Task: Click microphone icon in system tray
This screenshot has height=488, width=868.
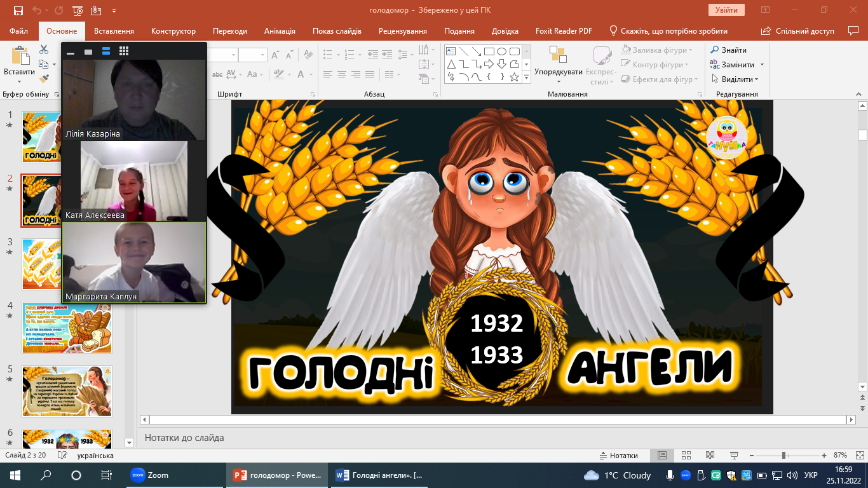Action: pyautogui.click(x=670, y=475)
